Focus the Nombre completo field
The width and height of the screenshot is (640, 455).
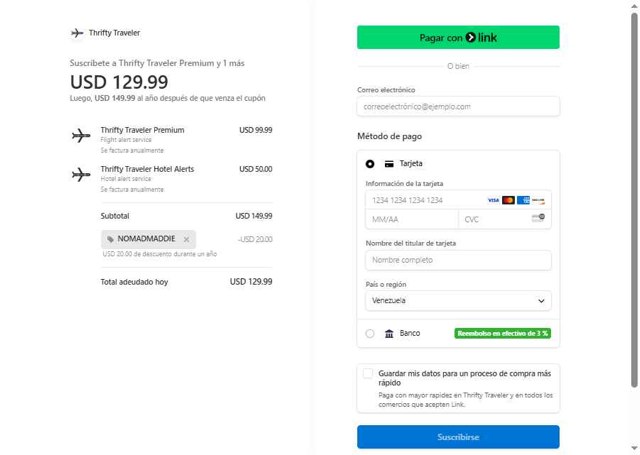[x=458, y=260]
